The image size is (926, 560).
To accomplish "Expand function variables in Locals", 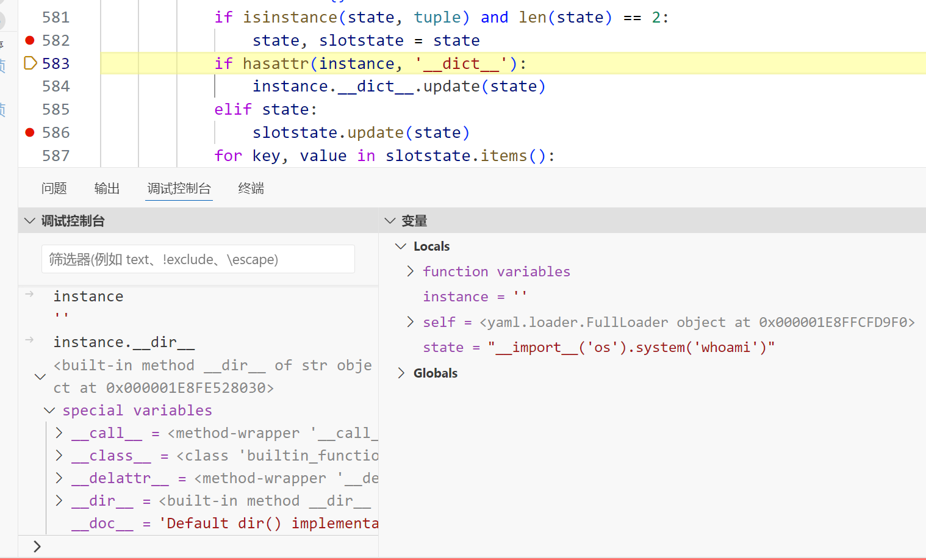I will tap(411, 271).
